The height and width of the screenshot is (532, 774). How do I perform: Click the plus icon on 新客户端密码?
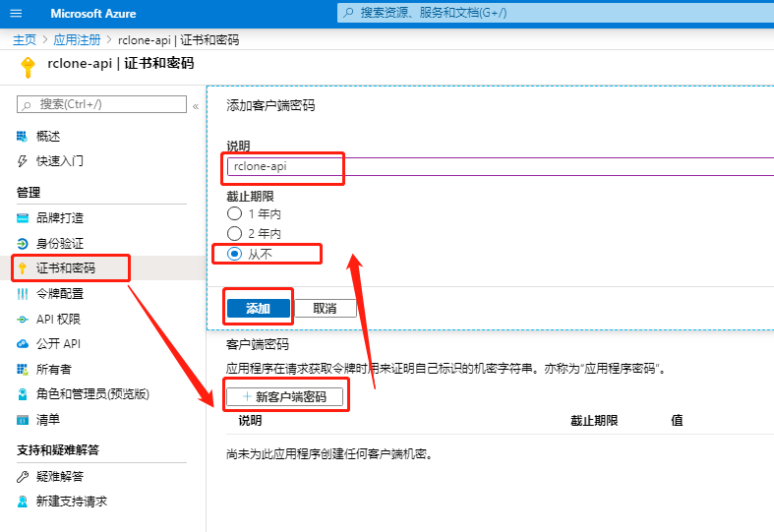247,396
